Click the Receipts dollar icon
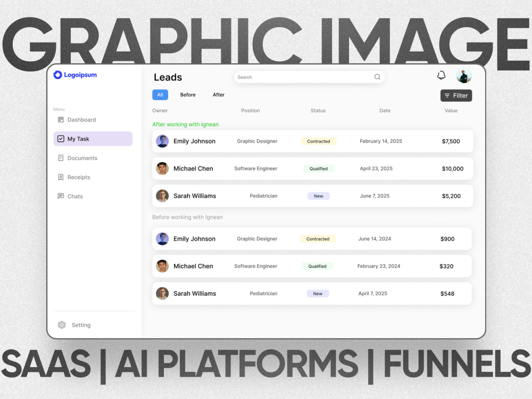The width and height of the screenshot is (532, 399). [61, 177]
